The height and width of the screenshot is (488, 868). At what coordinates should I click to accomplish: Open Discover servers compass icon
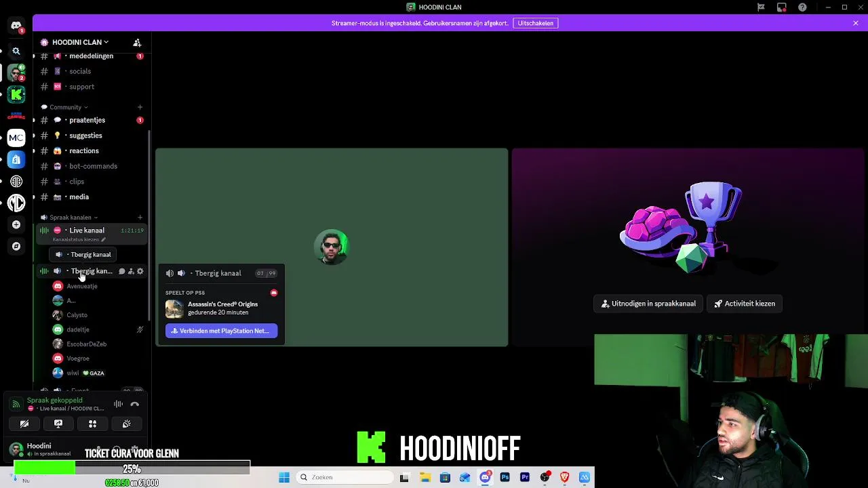[16, 246]
